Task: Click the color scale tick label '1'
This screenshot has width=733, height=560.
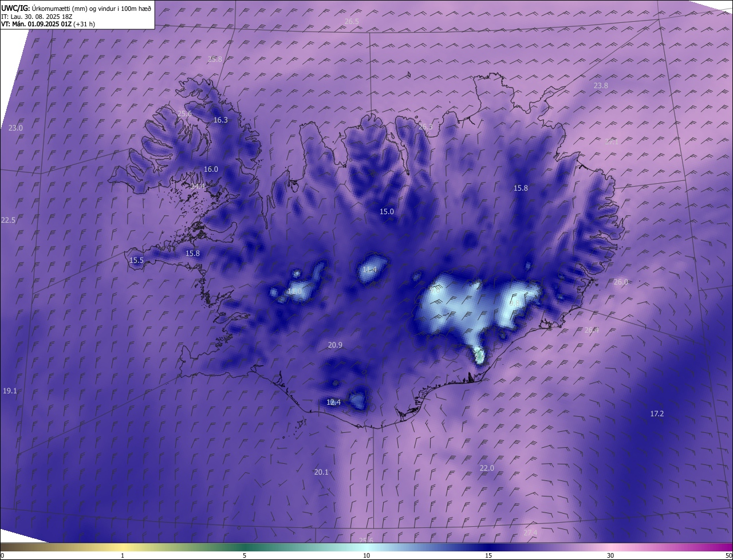Action: coord(123,555)
